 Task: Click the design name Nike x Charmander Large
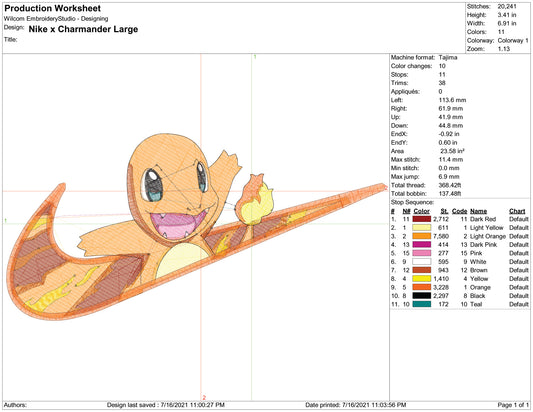click(83, 29)
